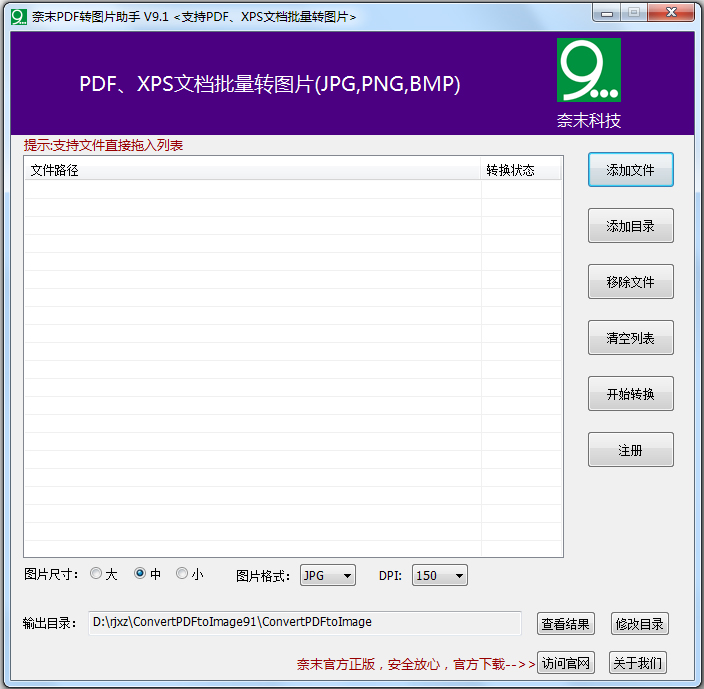The width and height of the screenshot is (704, 689).
Task: Click the banner title PDF、XPS文档批量转图片
Action: tap(270, 84)
